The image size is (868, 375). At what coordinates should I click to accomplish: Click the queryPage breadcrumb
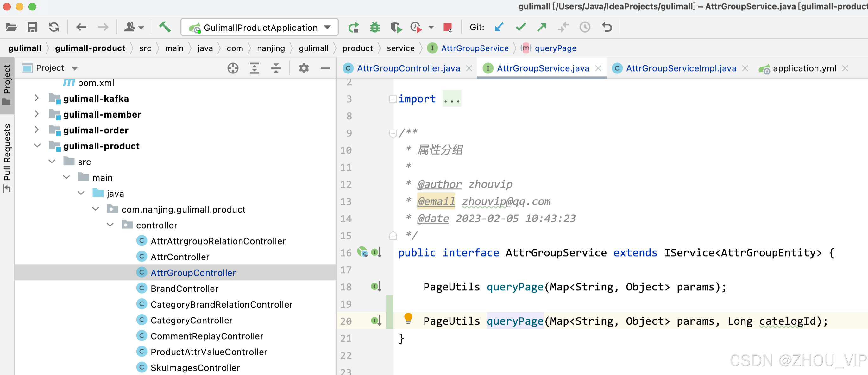pos(549,48)
